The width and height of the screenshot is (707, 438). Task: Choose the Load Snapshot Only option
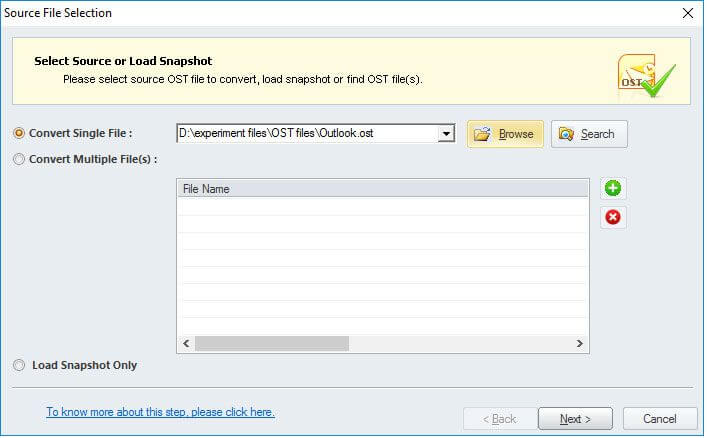(x=19, y=366)
